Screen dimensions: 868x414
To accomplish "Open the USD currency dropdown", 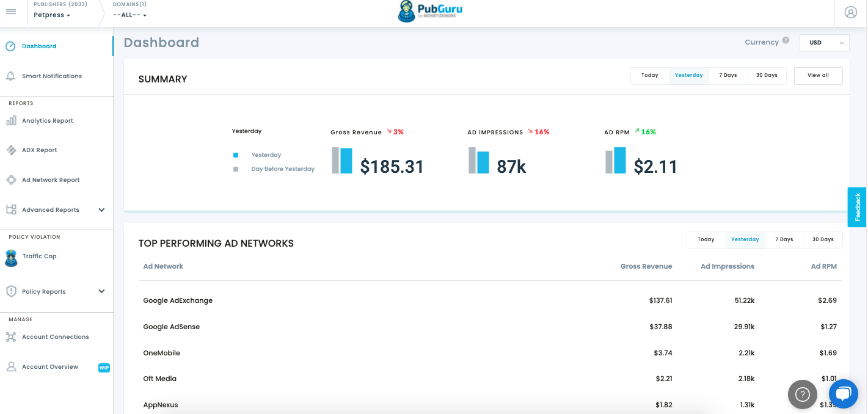I will click(824, 43).
